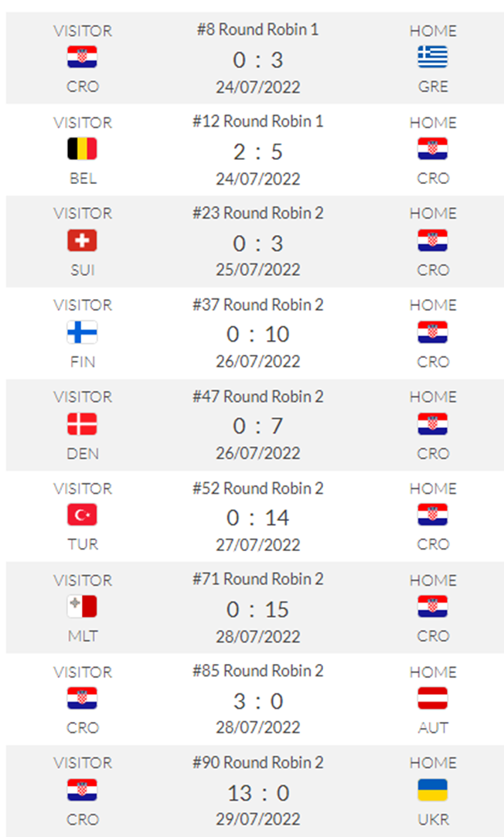
Task: Click the Belgium flag icon
Action: tap(82, 149)
